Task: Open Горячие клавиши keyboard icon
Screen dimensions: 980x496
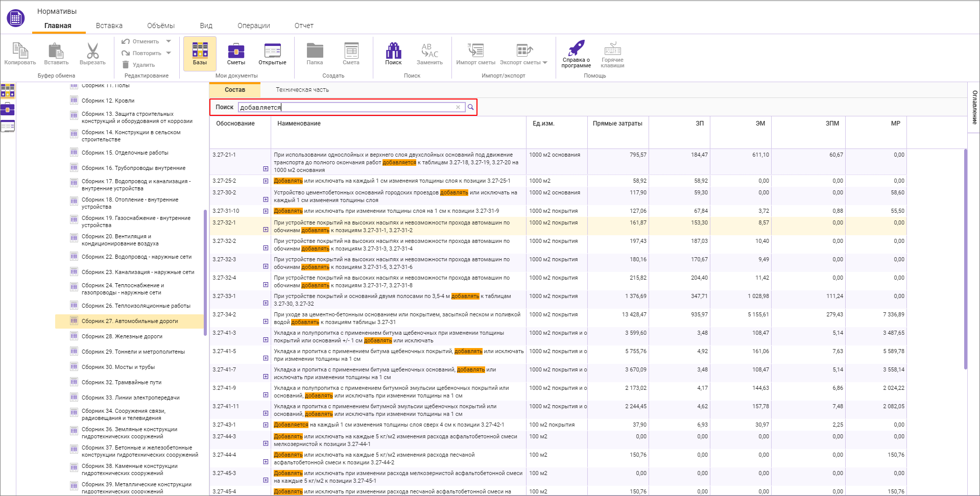Action: pos(612,49)
